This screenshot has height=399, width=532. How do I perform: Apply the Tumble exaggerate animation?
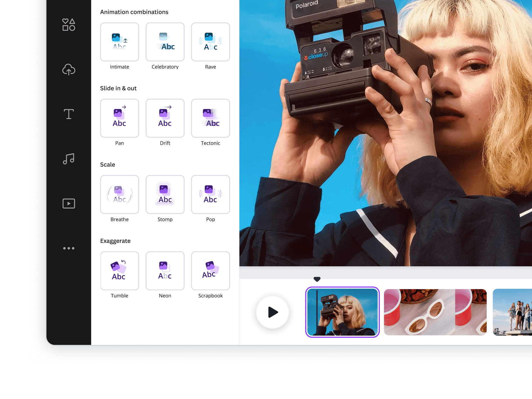(x=119, y=271)
